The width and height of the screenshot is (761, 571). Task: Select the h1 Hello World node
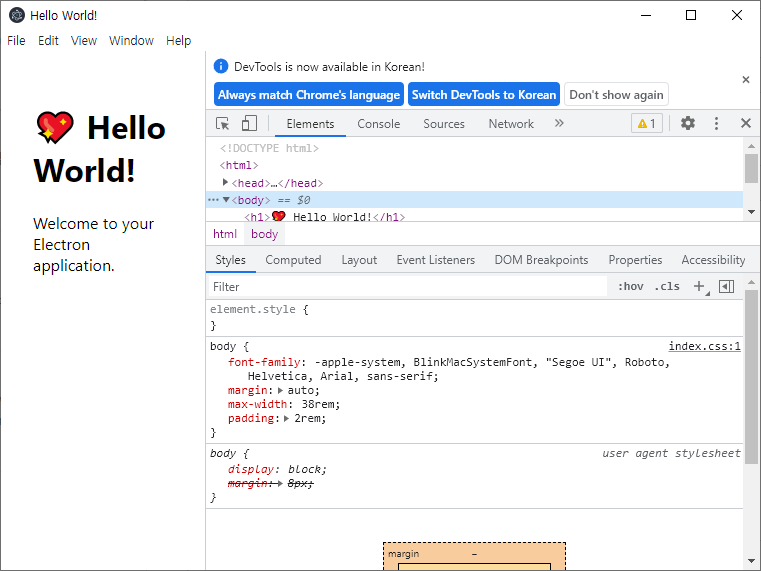tap(324, 216)
